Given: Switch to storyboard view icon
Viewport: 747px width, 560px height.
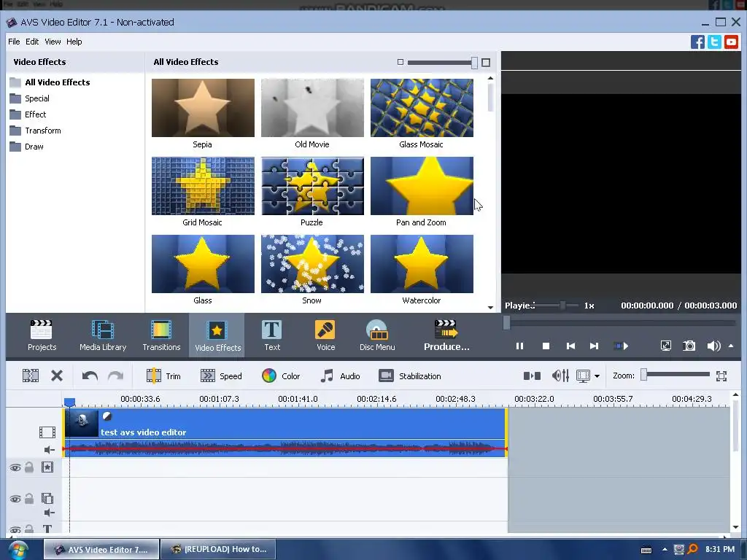Looking at the screenshot, I should (532, 376).
